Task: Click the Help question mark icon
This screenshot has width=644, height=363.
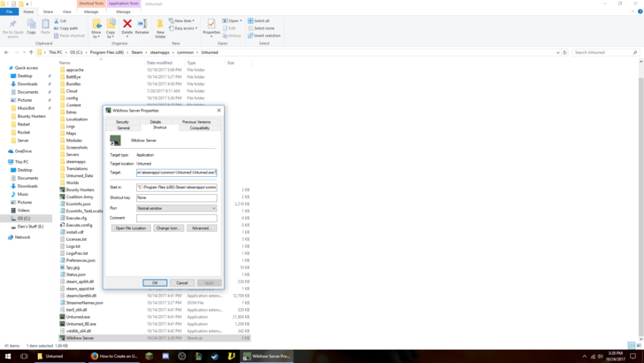Action: tap(640, 12)
